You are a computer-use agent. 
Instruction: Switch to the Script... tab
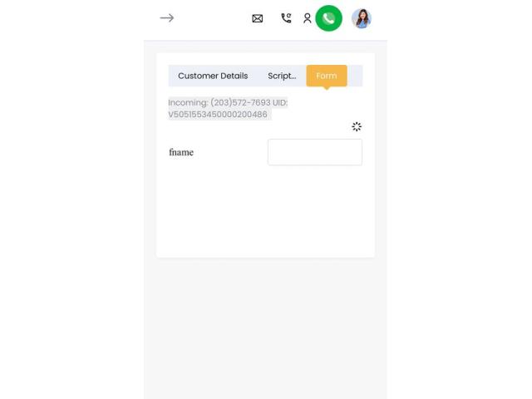[x=282, y=76]
